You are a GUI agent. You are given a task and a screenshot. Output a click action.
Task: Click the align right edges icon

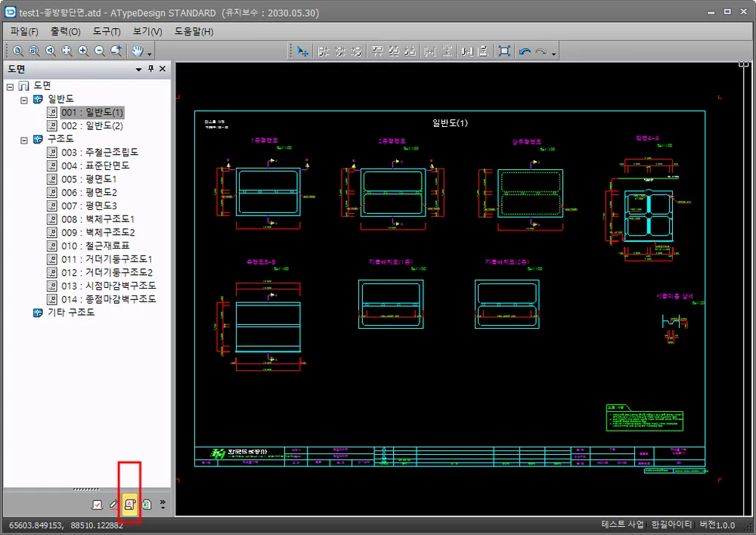[356, 51]
